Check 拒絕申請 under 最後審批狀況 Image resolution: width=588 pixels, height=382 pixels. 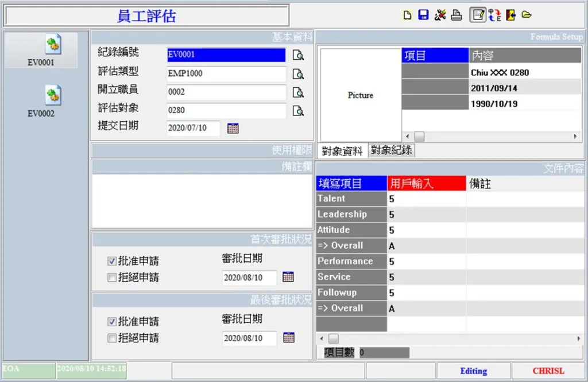(112, 338)
